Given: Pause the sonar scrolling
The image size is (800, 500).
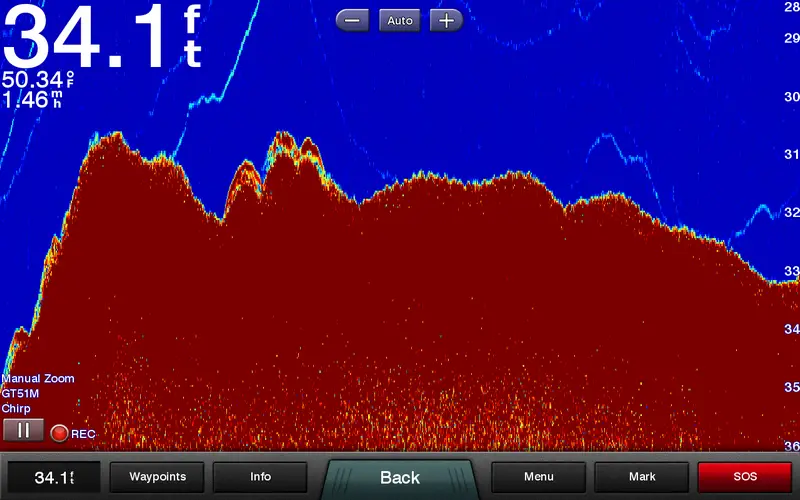Looking at the screenshot, I should click(23, 430).
